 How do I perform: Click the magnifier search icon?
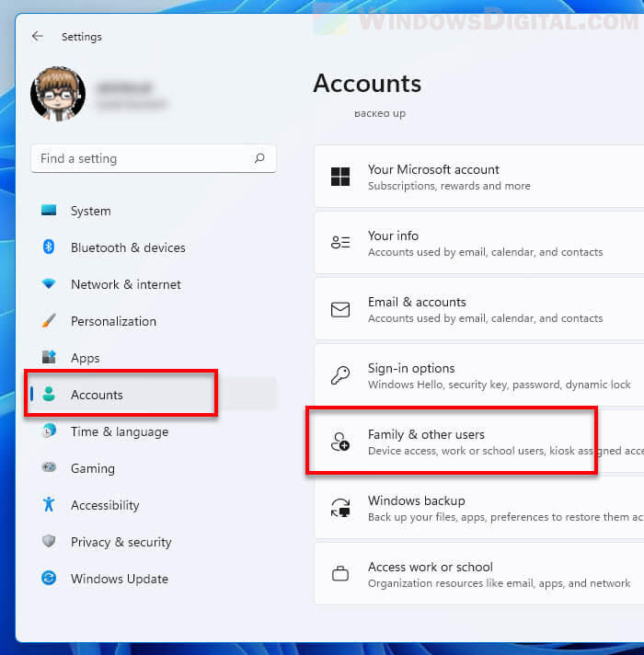coord(259,158)
